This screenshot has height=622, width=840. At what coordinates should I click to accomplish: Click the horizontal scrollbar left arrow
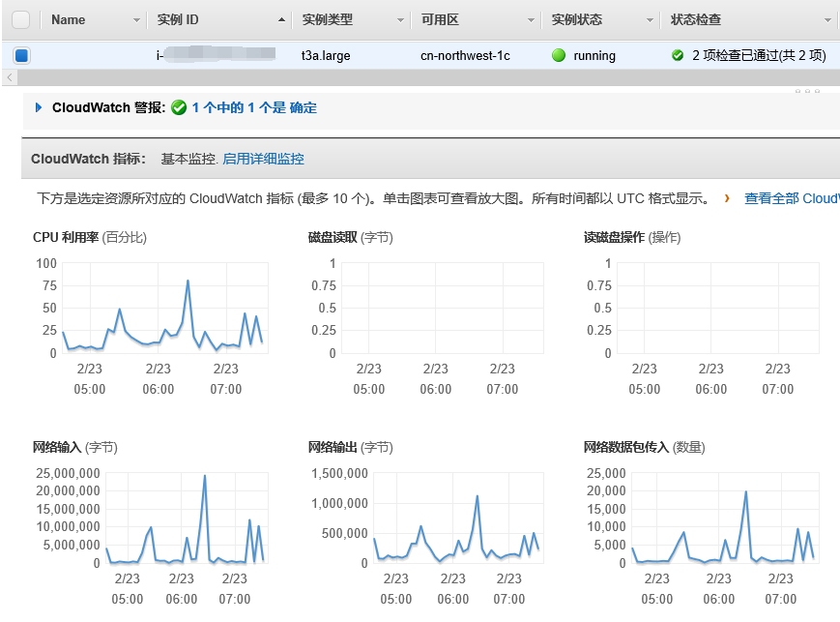pyautogui.click(x=10, y=77)
